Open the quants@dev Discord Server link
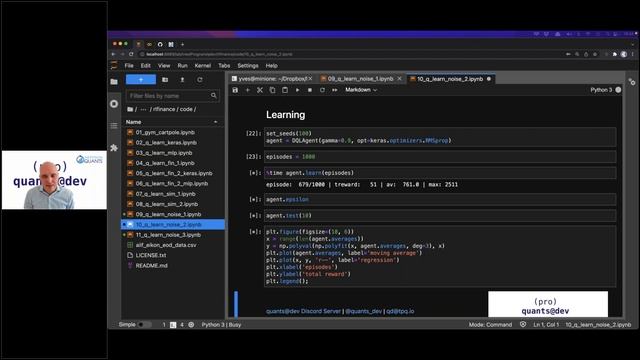This screenshot has height=360, width=640. point(303,311)
